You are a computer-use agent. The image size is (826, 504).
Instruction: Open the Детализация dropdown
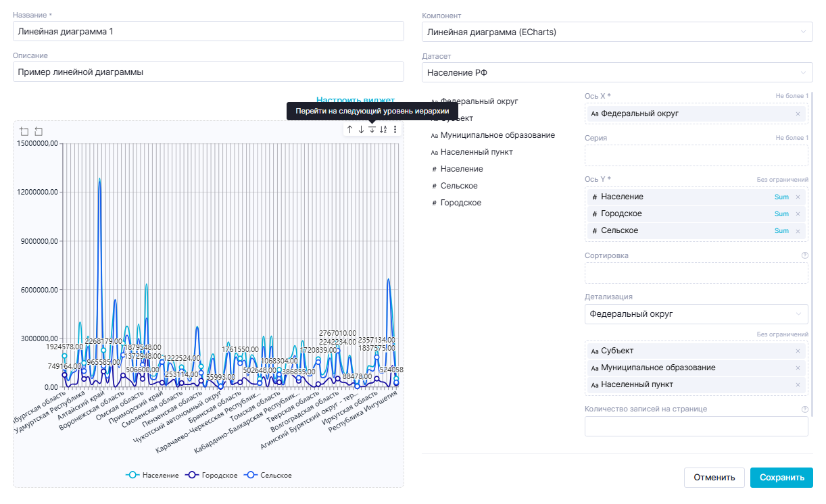[696, 314]
